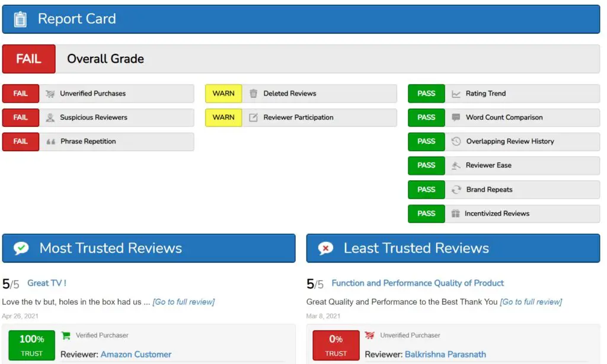Viewport: 607px width, 364px height.
Task: Click the red FAIL Overall Grade badge
Action: (x=28, y=59)
